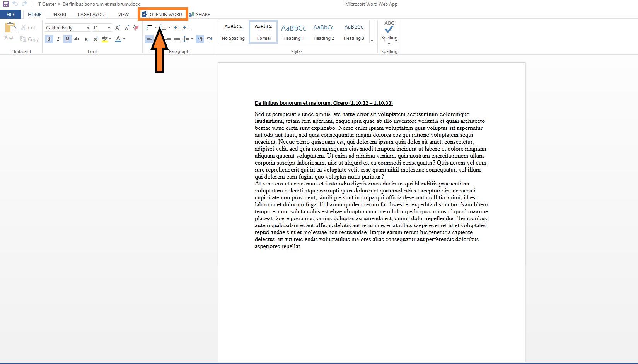
Task: Open the FILE menu
Action: [x=10, y=14]
